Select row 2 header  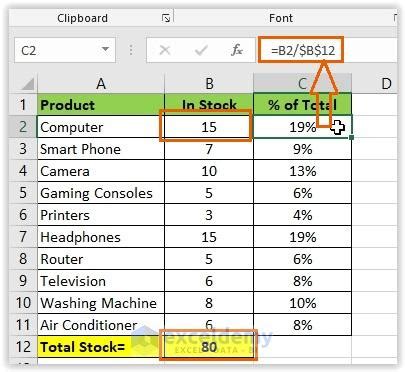[23, 127]
